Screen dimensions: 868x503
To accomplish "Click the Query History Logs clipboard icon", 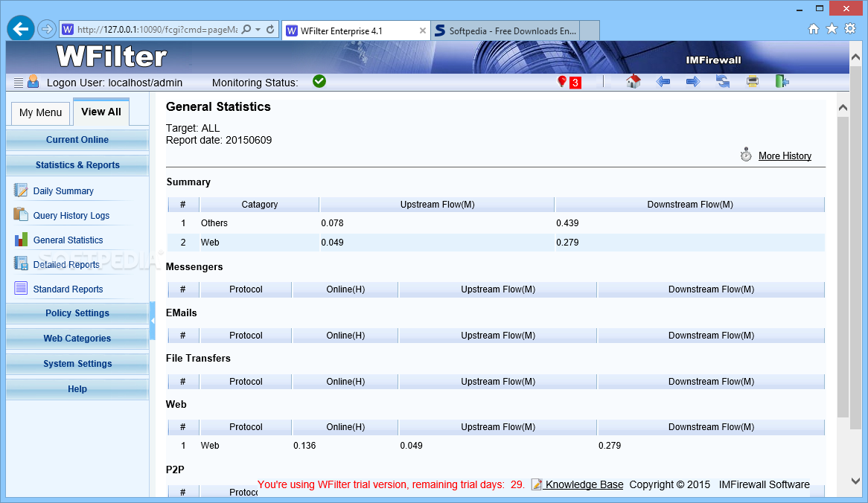I will (x=21, y=214).
